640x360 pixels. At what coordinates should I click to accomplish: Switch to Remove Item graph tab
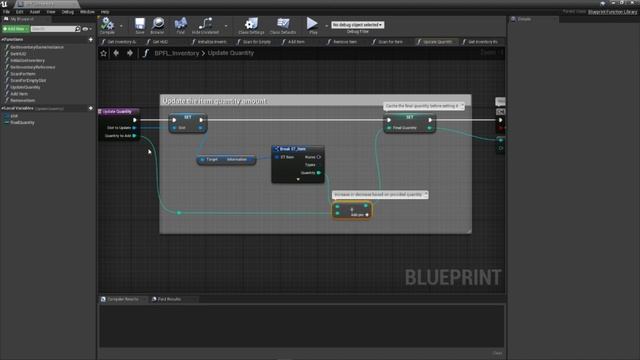345,42
